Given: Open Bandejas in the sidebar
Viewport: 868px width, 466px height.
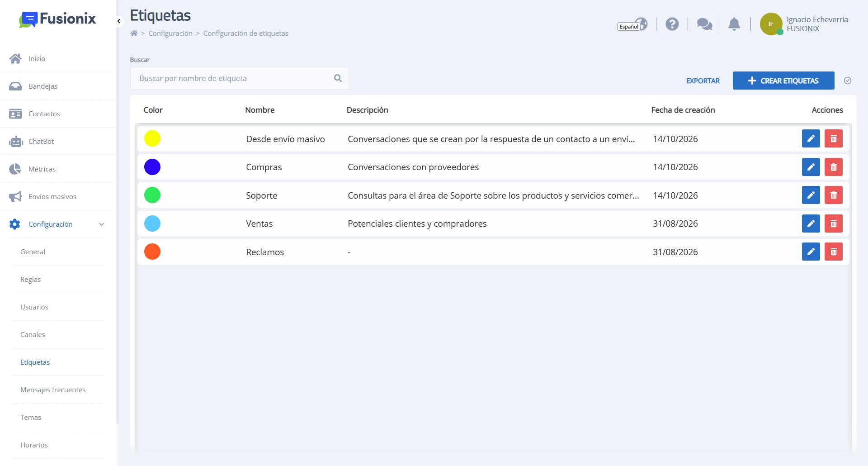Looking at the screenshot, I should [58, 86].
